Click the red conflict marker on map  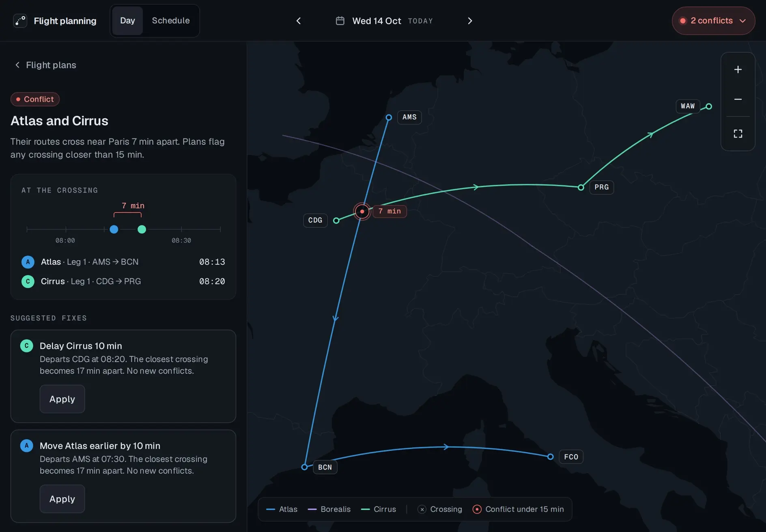[362, 211]
